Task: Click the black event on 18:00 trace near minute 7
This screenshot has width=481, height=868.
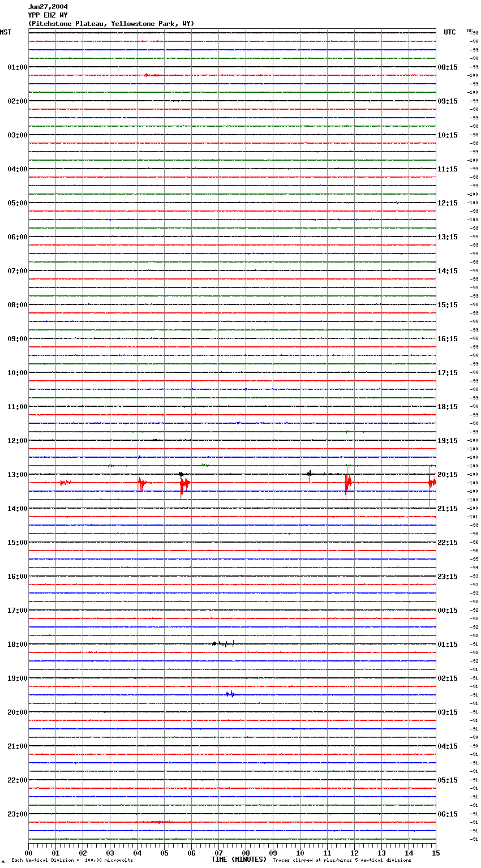Action: [x=223, y=644]
